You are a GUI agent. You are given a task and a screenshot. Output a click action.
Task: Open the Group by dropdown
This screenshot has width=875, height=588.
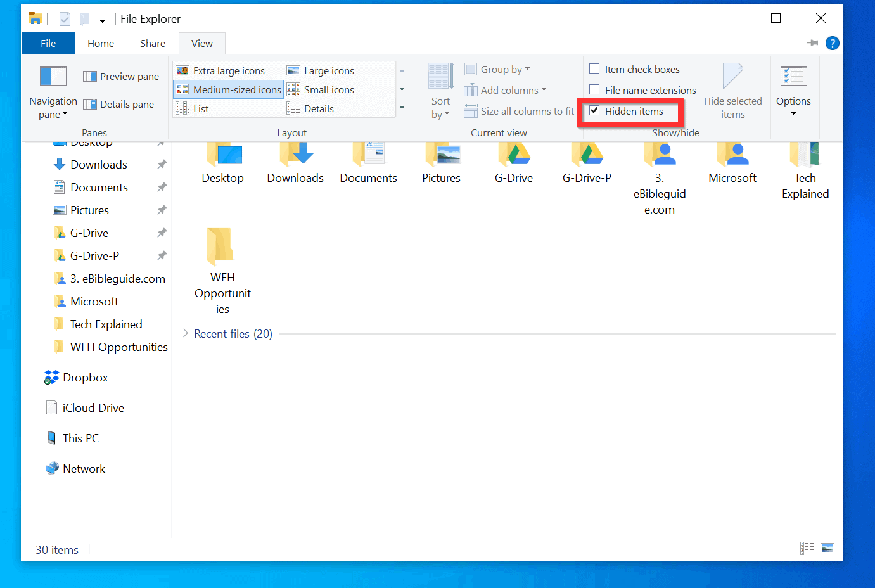[x=497, y=68]
